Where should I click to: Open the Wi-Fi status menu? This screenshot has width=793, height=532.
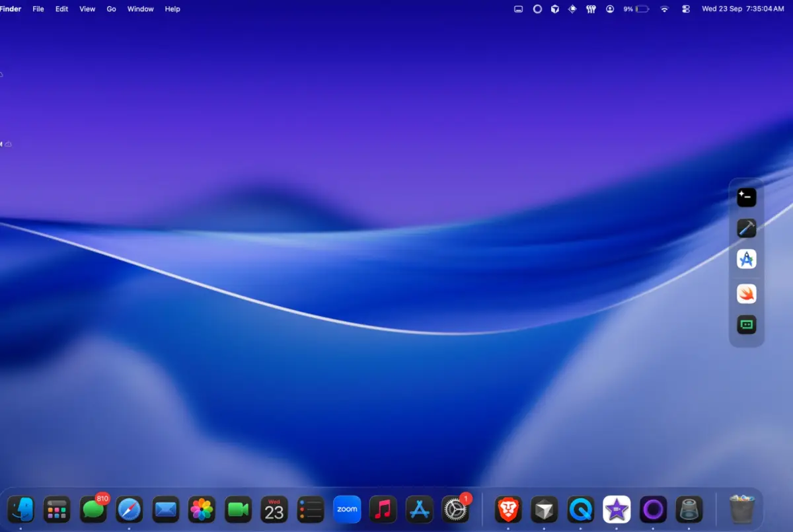665,9
